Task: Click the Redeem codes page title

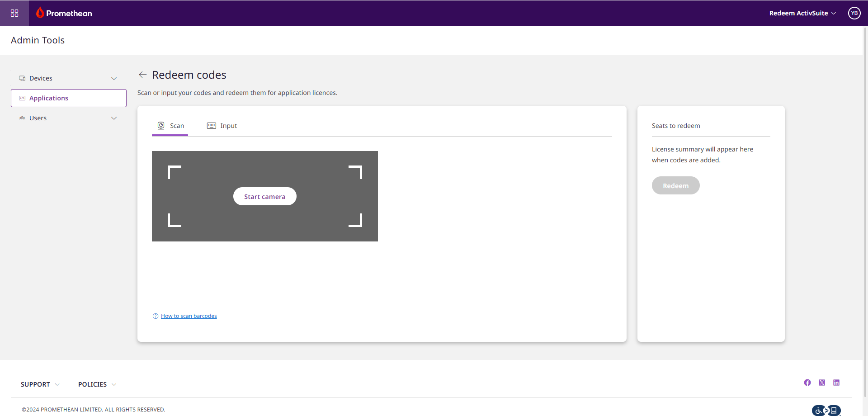Action: click(x=189, y=75)
